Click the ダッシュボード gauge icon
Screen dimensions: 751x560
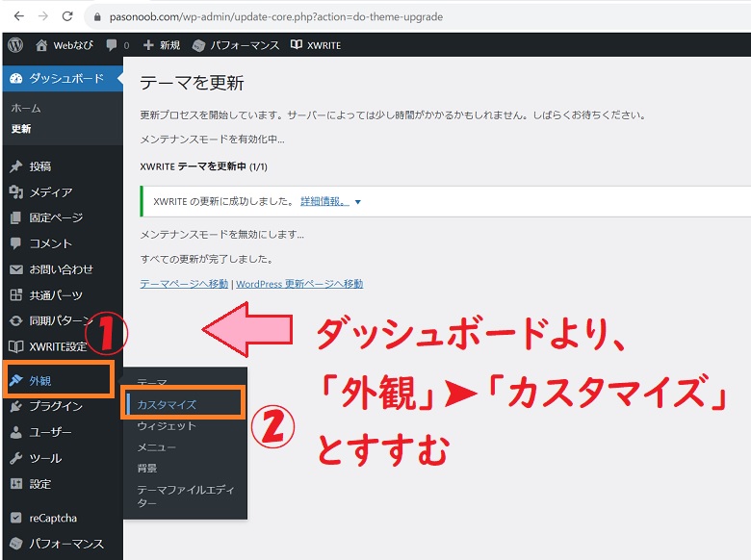click(15, 79)
